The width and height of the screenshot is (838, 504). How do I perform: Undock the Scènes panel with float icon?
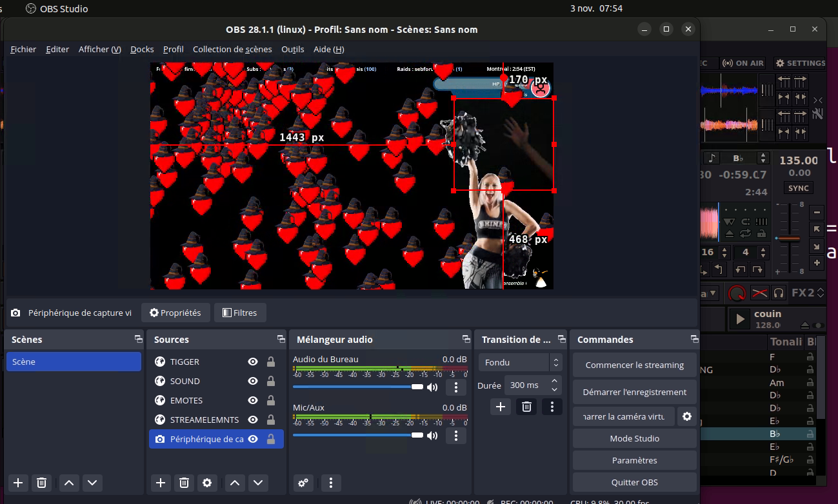point(138,339)
